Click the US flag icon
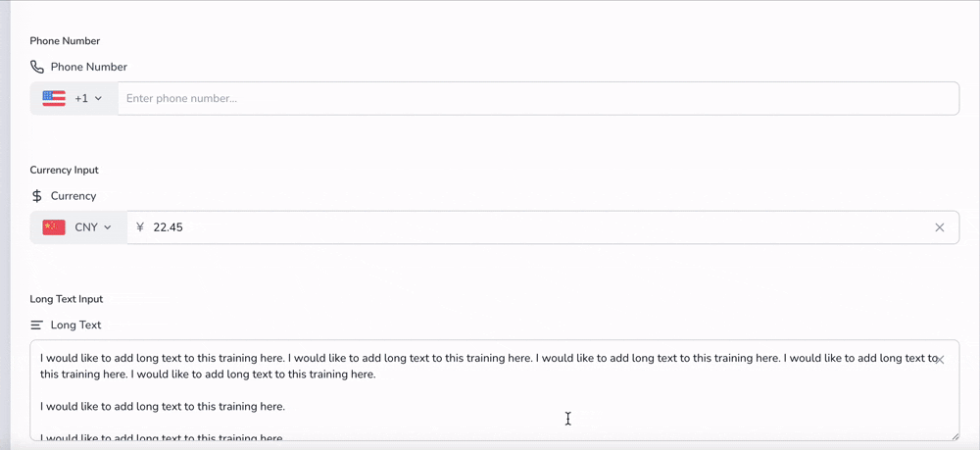This screenshot has width=980, height=450. click(x=54, y=98)
